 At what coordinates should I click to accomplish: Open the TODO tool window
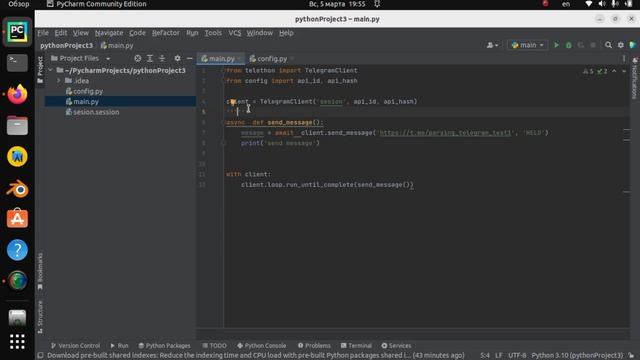click(214, 345)
